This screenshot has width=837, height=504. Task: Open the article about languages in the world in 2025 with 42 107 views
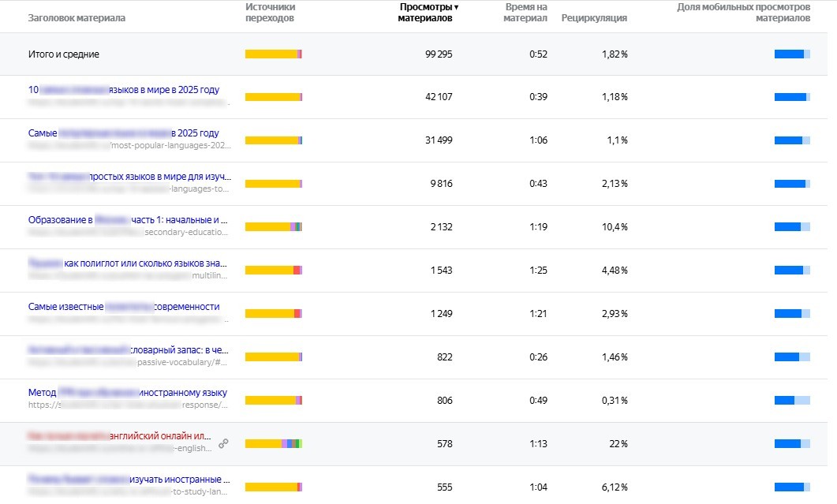coord(124,90)
